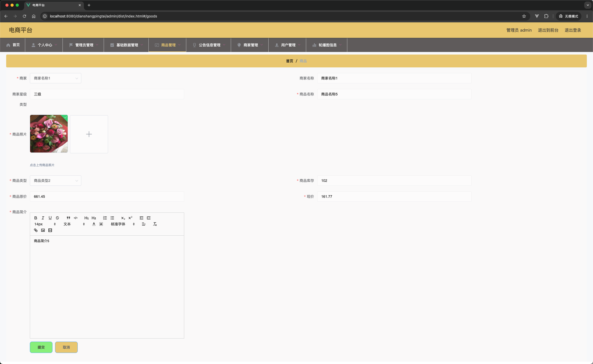Image resolution: width=593 pixels, height=364 pixels.
Task: Focus the 商品原价 input field
Action: point(107,197)
